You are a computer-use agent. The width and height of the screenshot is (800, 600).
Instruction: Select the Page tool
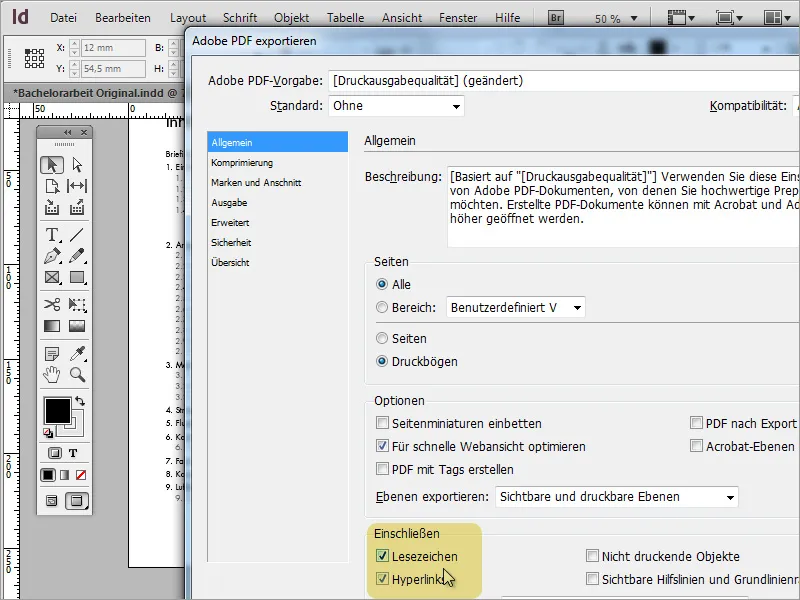52,186
